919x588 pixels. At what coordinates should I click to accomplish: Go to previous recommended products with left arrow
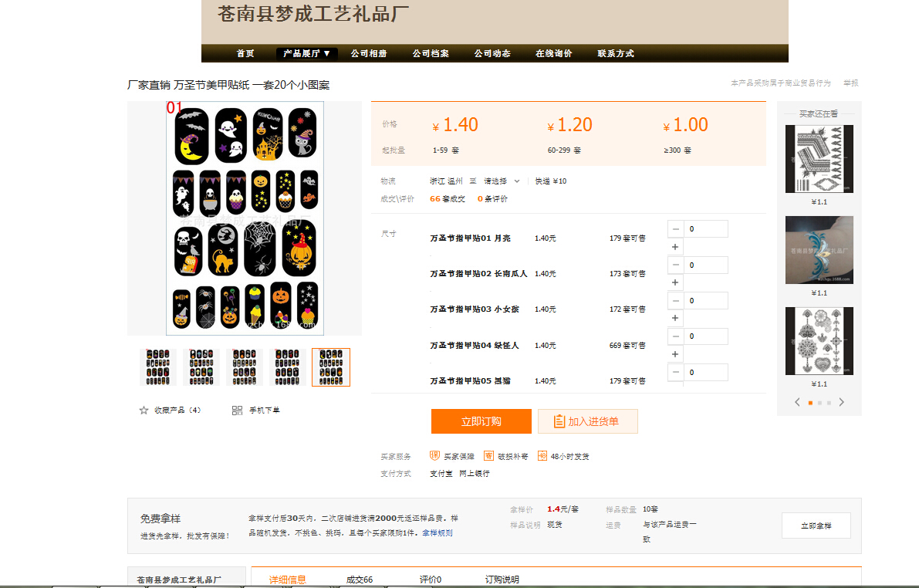coord(798,402)
